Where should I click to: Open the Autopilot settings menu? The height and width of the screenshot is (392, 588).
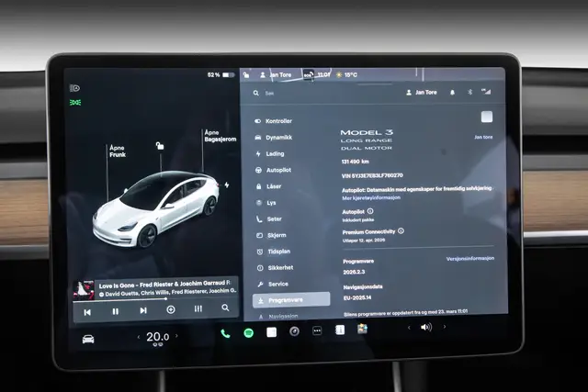274,170
